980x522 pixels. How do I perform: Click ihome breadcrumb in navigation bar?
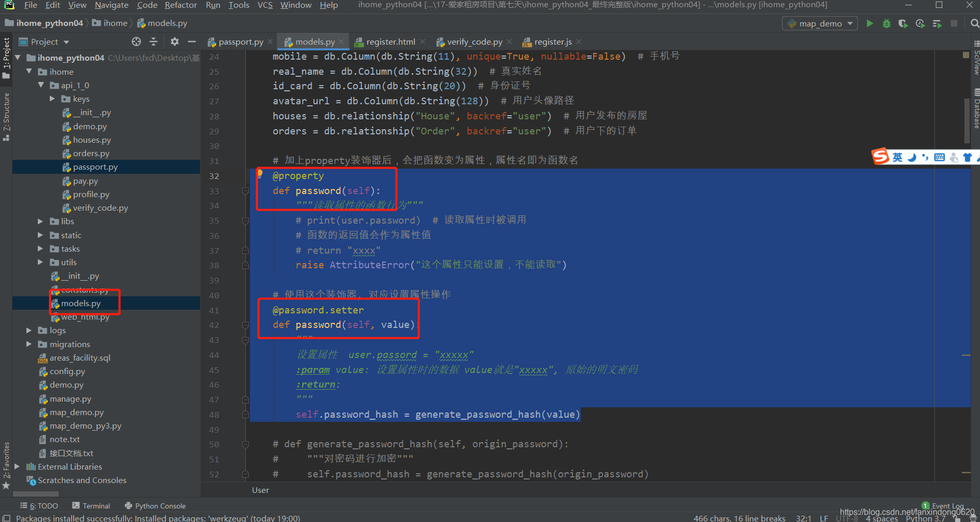coord(115,23)
